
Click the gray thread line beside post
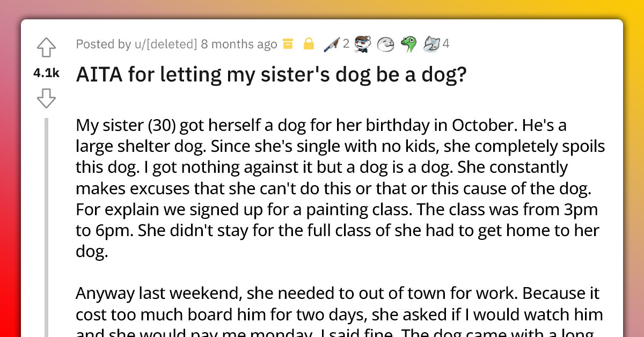point(47,225)
